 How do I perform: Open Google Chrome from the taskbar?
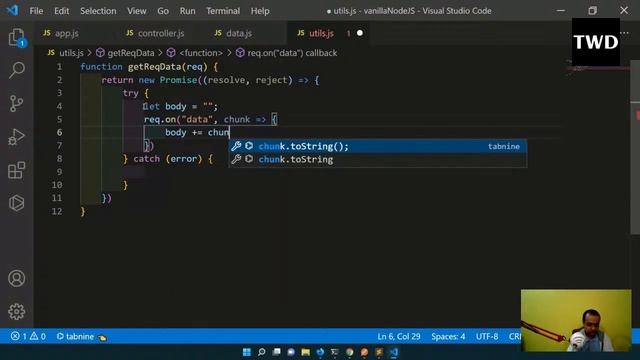(350, 352)
